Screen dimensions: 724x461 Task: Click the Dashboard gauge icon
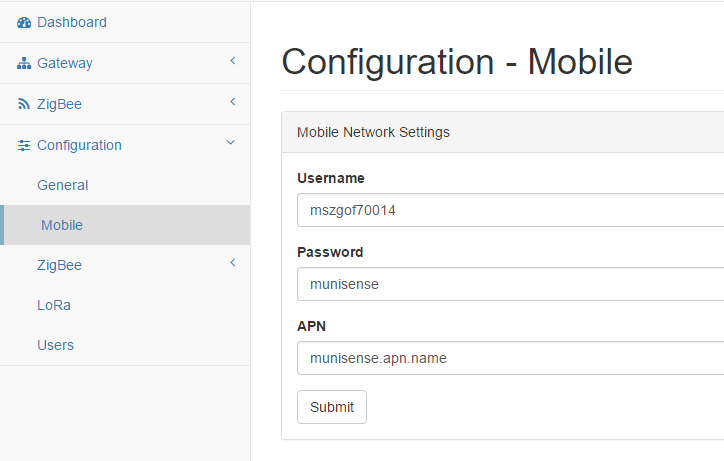click(x=24, y=22)
